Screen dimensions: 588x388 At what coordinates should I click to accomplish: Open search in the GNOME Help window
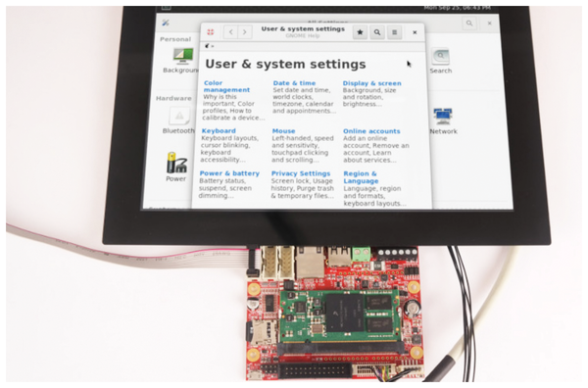coord(377,32)
